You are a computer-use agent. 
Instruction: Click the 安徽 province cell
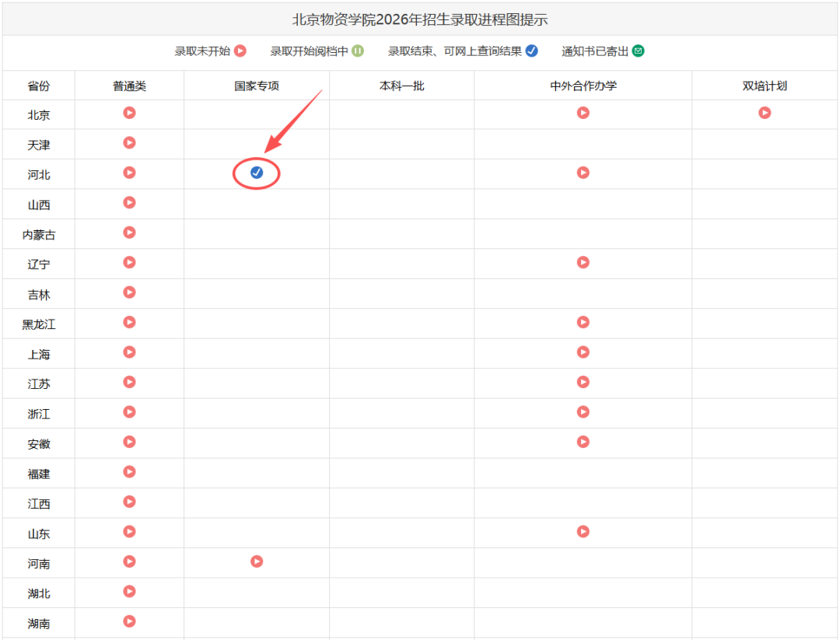point(39,444)
